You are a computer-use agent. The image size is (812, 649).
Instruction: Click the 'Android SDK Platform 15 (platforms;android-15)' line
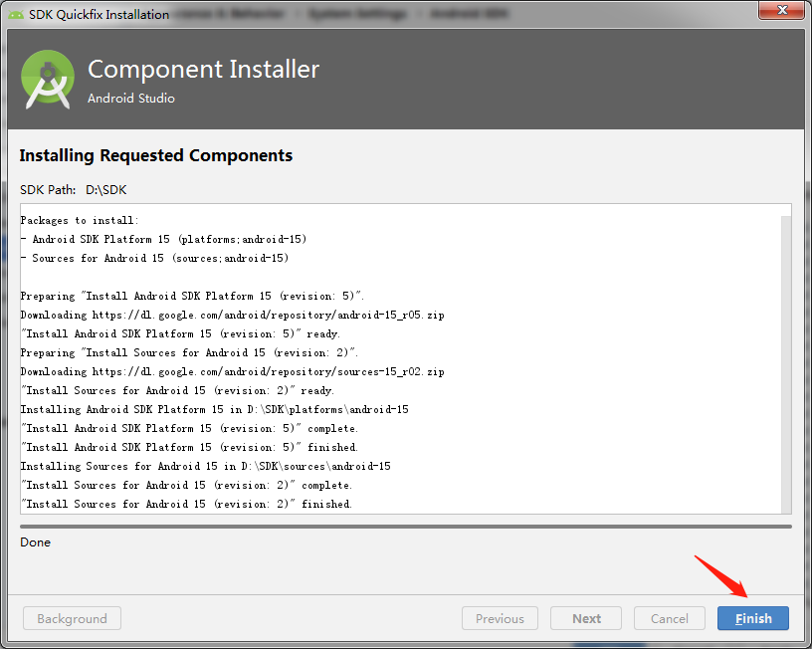[x=163, y=239]
